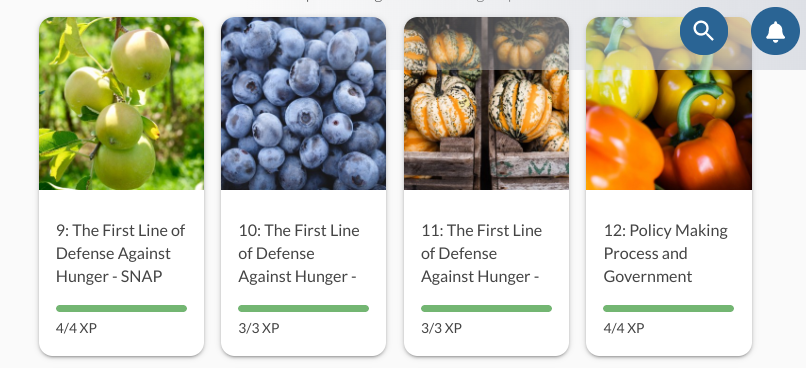
Task: Open lesson 11 First Line of Defense title
Action: coord(481,253)
